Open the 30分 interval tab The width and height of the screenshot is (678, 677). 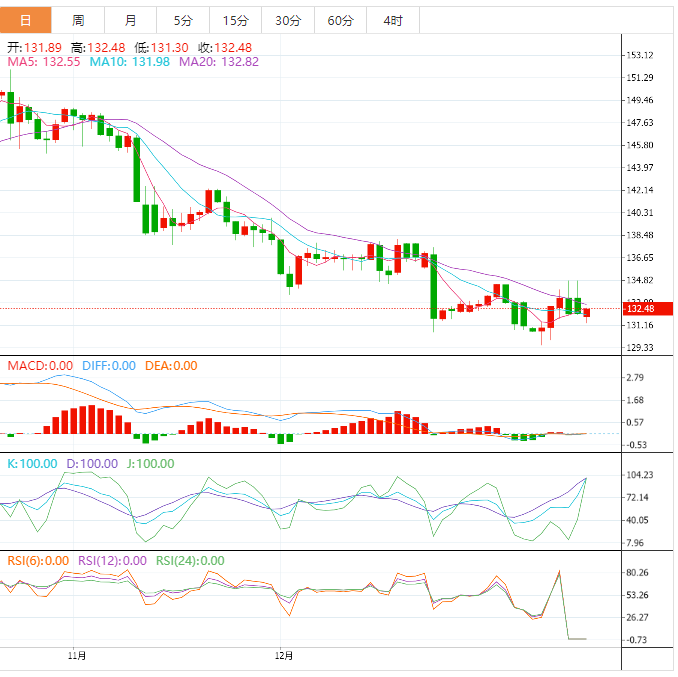pos(288,20)
